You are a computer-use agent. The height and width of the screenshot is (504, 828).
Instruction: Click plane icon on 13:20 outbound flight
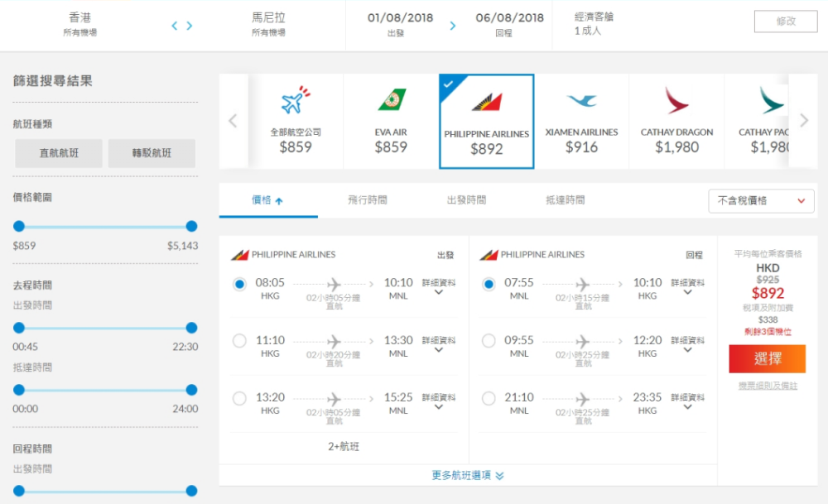pos(335,398)
